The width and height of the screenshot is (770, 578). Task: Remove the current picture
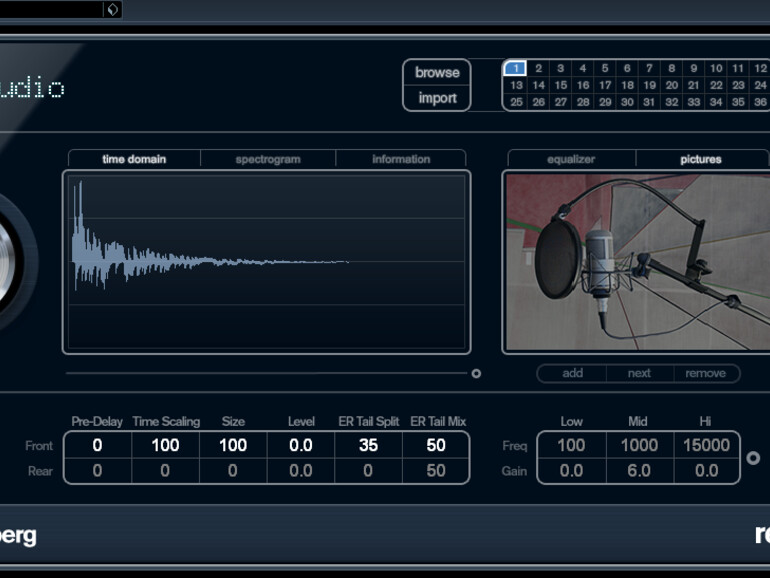(705, 373)
